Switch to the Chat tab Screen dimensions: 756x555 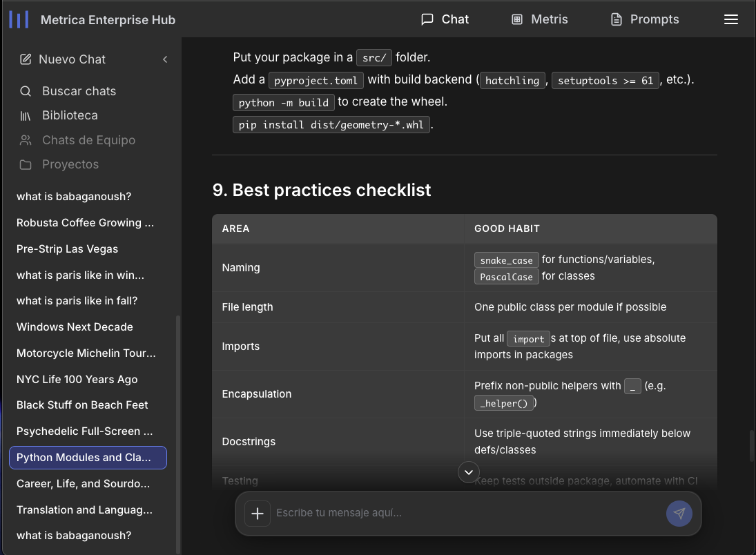click(445, 19)
